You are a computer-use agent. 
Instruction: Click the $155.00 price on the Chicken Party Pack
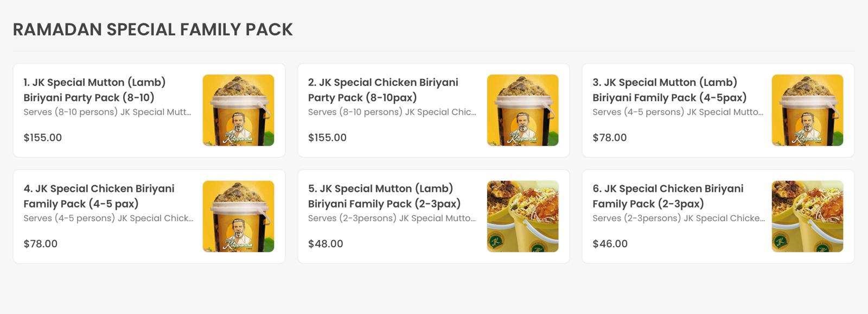[x=327, y=137]
